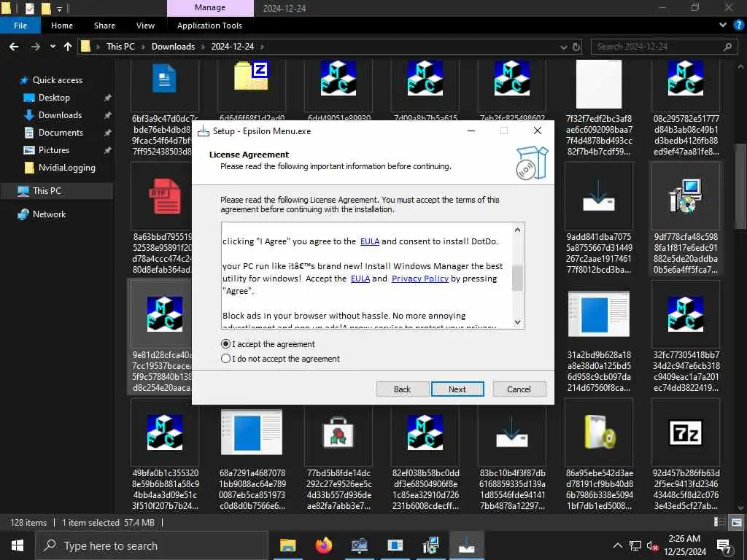Select Quick access in navigation pane
The height and width of the screenshot is (560, 747).
57,80
